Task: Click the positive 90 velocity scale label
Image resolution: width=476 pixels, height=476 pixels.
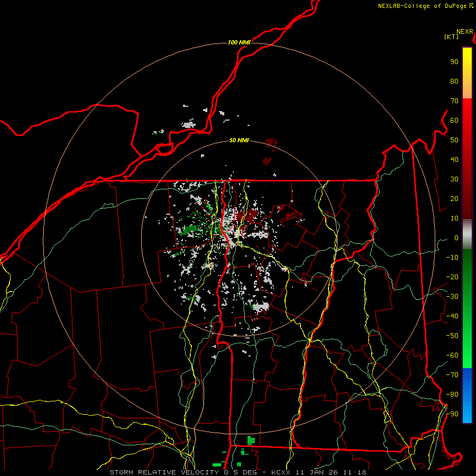Action: (454, 62)
